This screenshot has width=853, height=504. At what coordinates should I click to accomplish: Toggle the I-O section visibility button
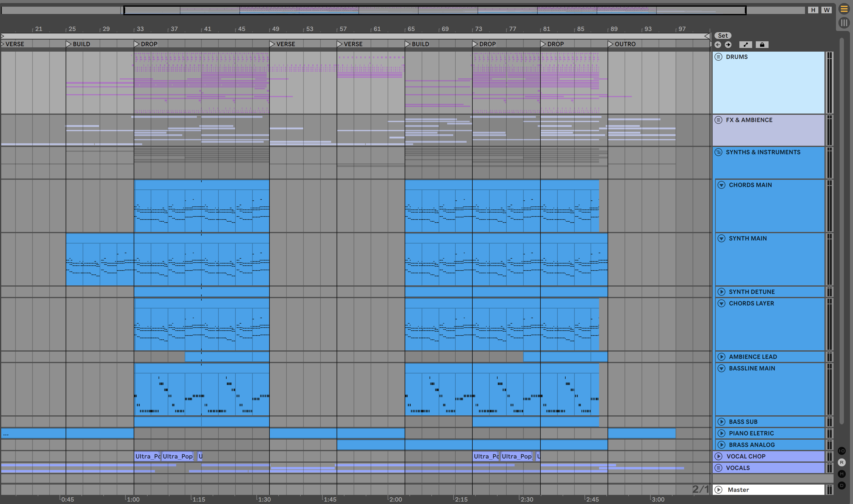point(841,451)
